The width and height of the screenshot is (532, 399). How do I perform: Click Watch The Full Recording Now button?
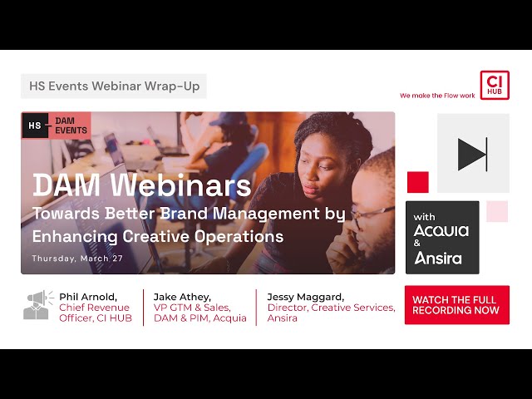pos(456,305)
